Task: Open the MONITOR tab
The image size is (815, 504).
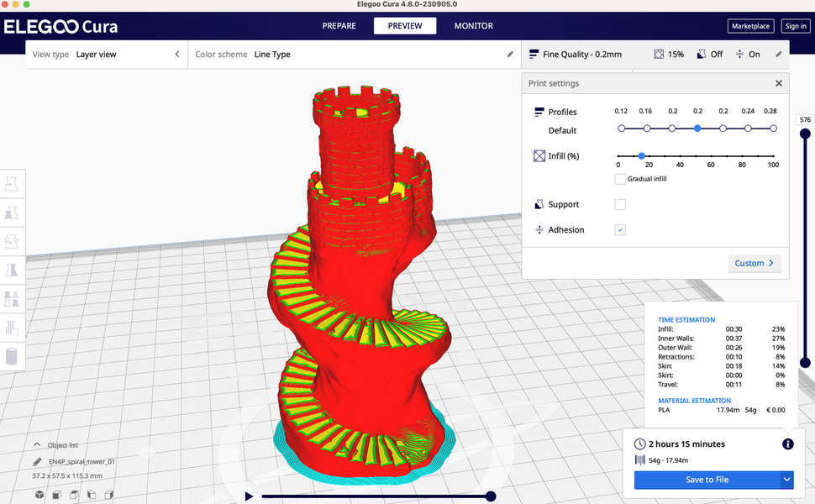Action: [473, 26]
